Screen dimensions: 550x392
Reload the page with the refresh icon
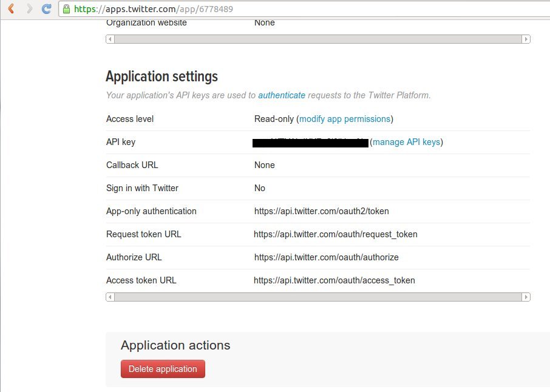tap(46, 8)
